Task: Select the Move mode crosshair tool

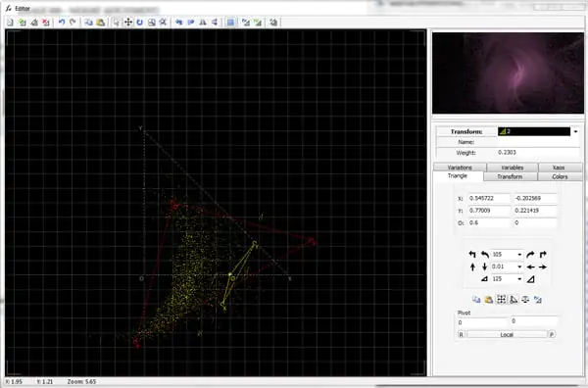Action: tap(128, 23)
